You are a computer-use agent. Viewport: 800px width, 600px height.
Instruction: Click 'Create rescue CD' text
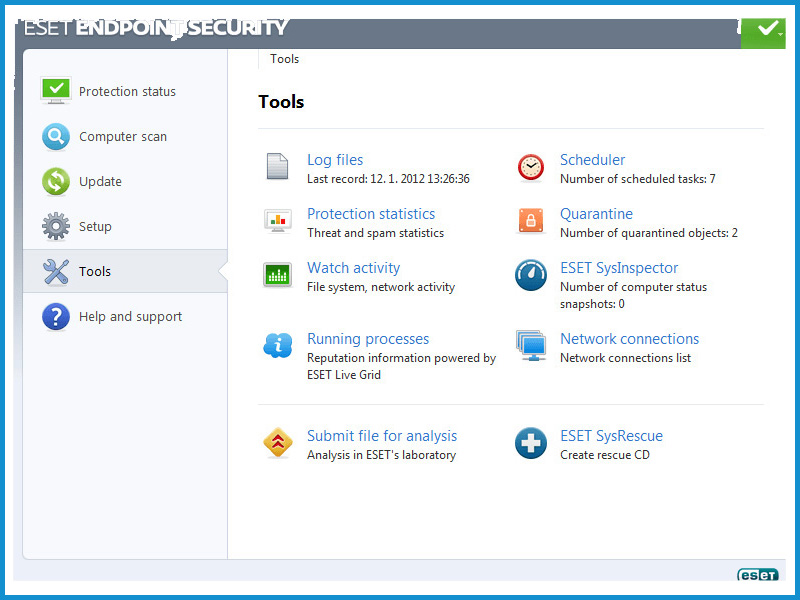605,455
